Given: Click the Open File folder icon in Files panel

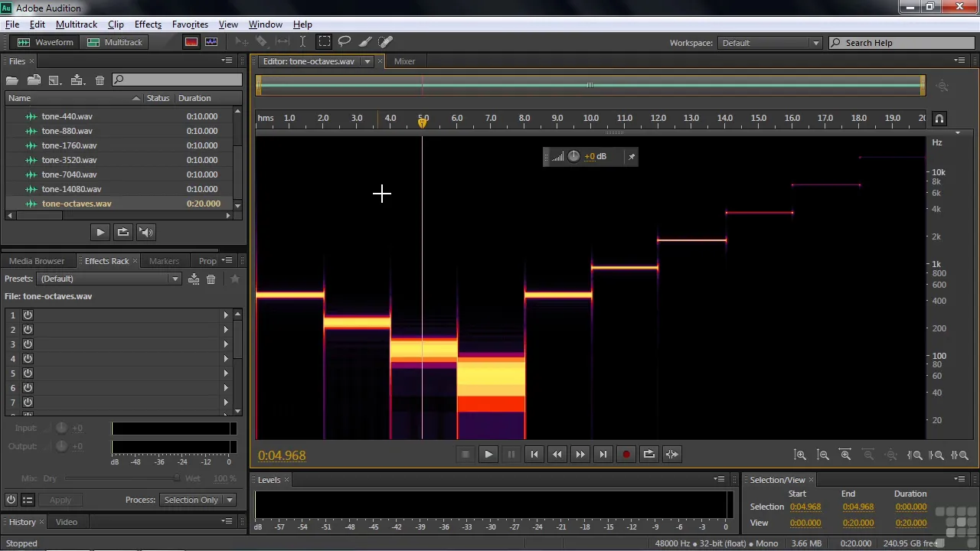Looking at the screenshot, I should (x=12, y=80).
